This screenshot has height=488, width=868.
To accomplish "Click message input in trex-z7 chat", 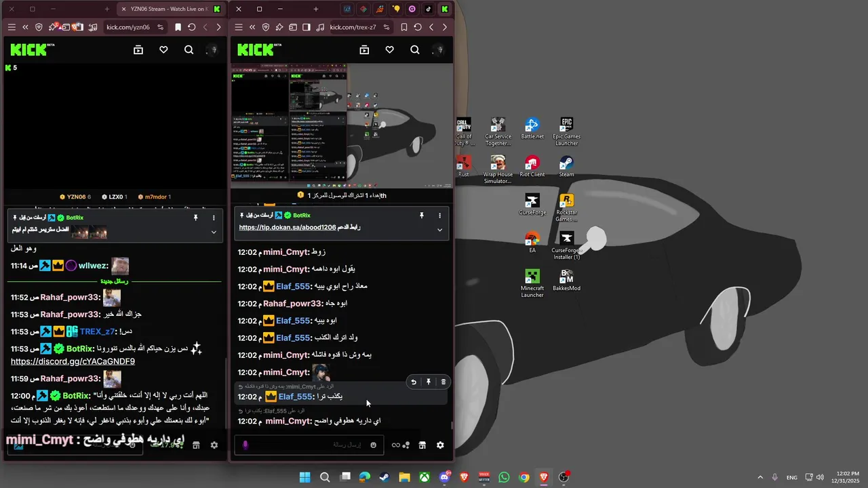I will pyautogui.click(x=309, y=445).
